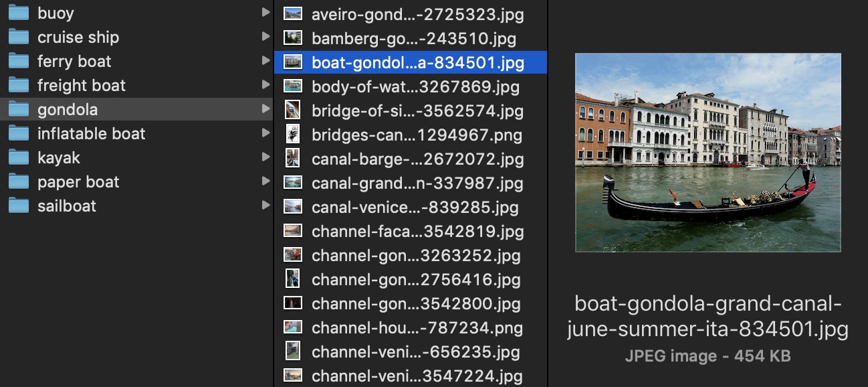Select bamberg-go...-243510.jpg file
This screenshot has width=868, height=387.
pyautogui.click(x=411, y=38)
